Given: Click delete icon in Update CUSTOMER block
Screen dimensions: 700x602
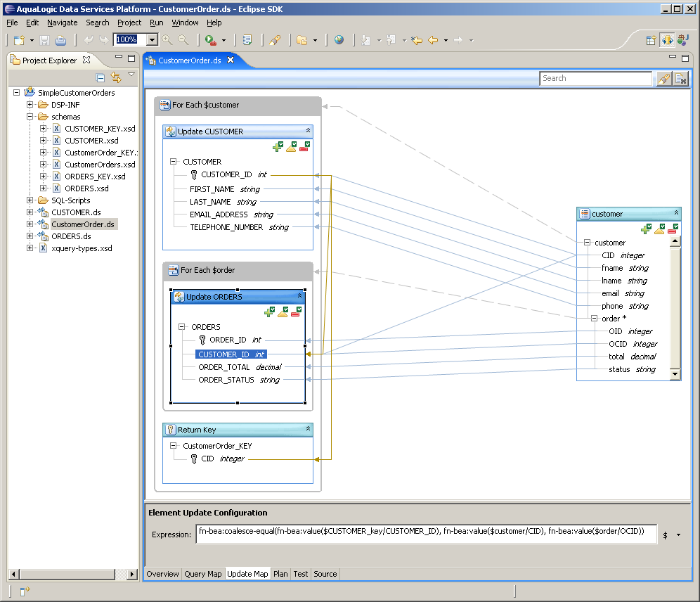Looking at the screenshot, I should pyautogui.click(x=304, y=146).
